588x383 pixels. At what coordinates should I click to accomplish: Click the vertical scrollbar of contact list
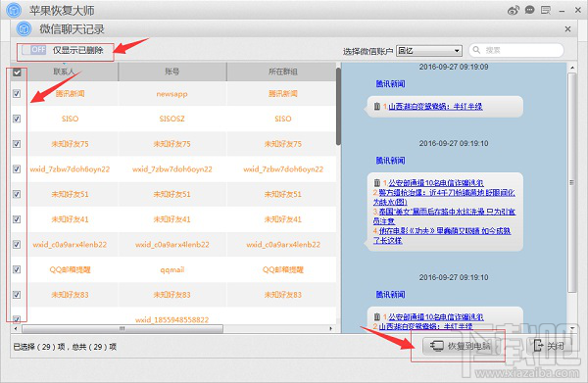pos(338,107)
